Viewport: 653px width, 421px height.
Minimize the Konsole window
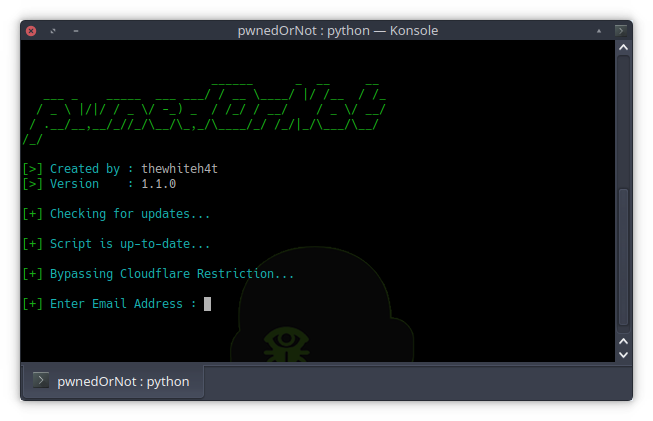pyautogui.click(x=76, y=31)
